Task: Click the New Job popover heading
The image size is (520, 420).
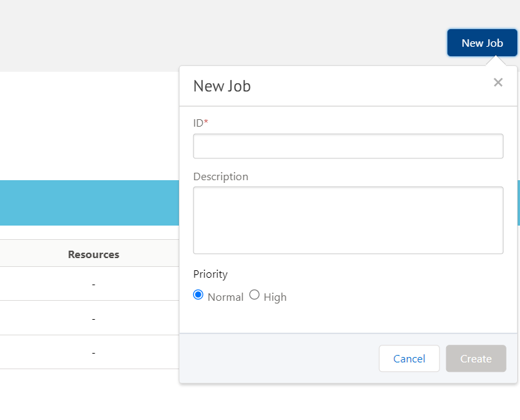Action: tap(222, 86)
